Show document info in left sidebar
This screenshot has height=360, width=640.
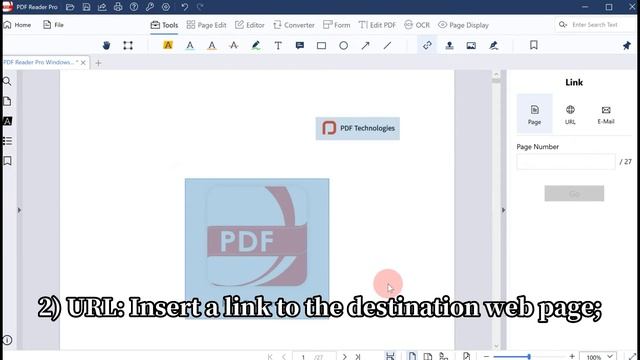7,340
